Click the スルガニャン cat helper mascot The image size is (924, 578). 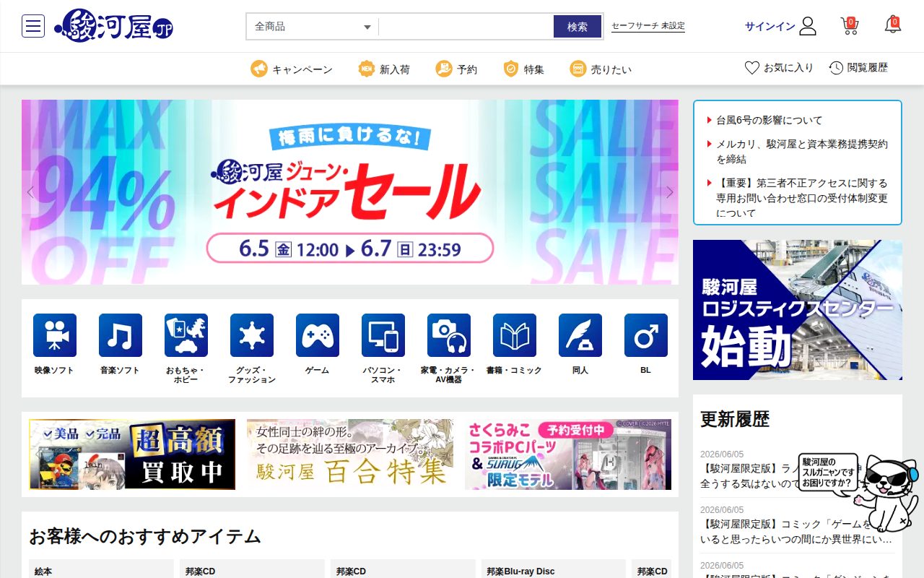pyautogui.click(x=889, y=493)
